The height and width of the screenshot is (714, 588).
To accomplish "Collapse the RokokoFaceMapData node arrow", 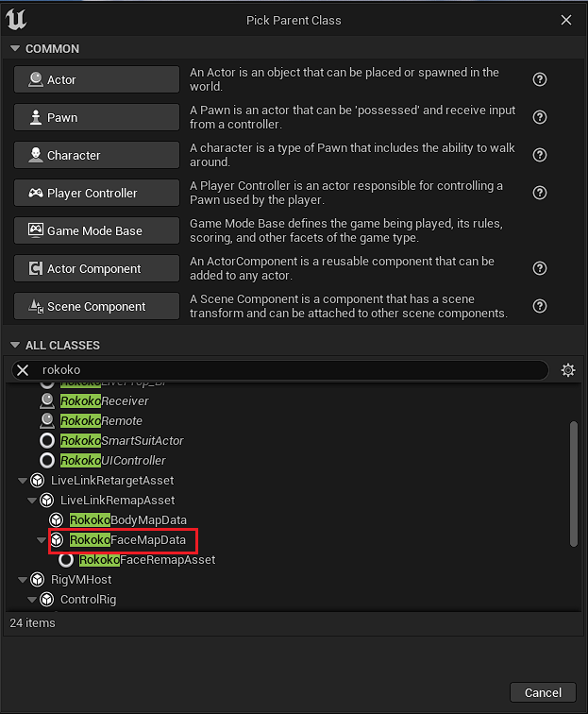I will pos(42,540).
